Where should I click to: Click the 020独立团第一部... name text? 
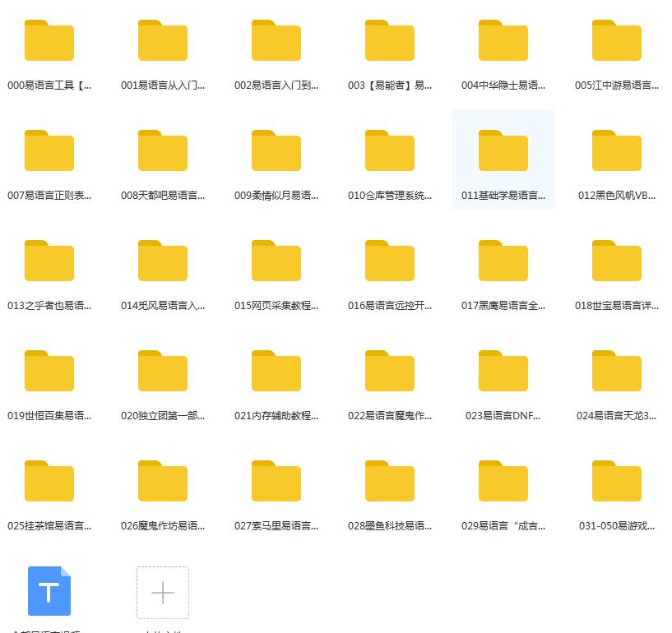[163, 415]
